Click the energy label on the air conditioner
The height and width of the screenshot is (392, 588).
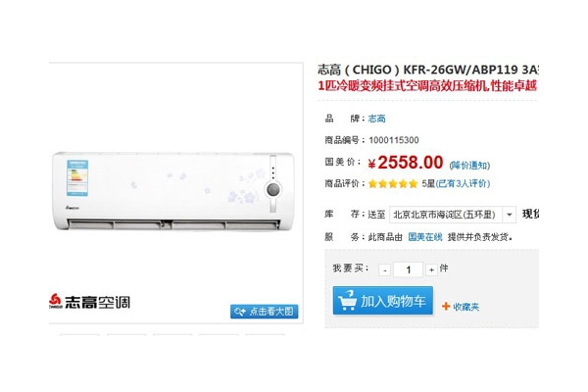[77, 178]
